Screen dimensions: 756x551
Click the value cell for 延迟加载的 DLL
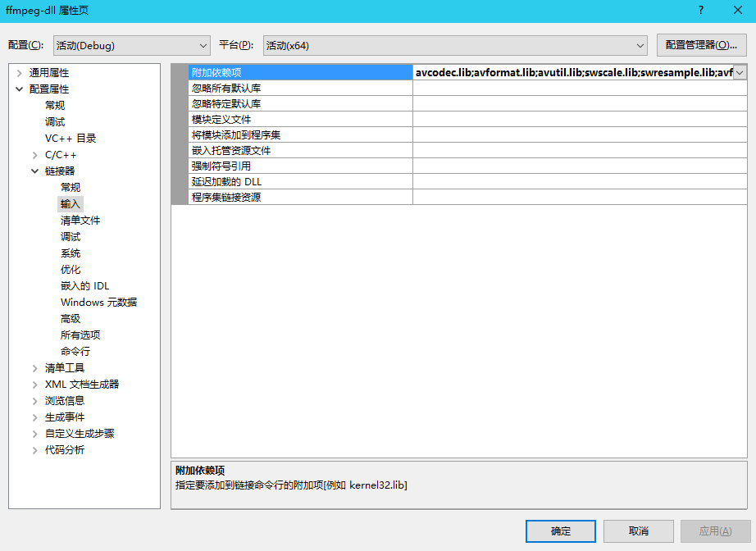tap(580, 181)
